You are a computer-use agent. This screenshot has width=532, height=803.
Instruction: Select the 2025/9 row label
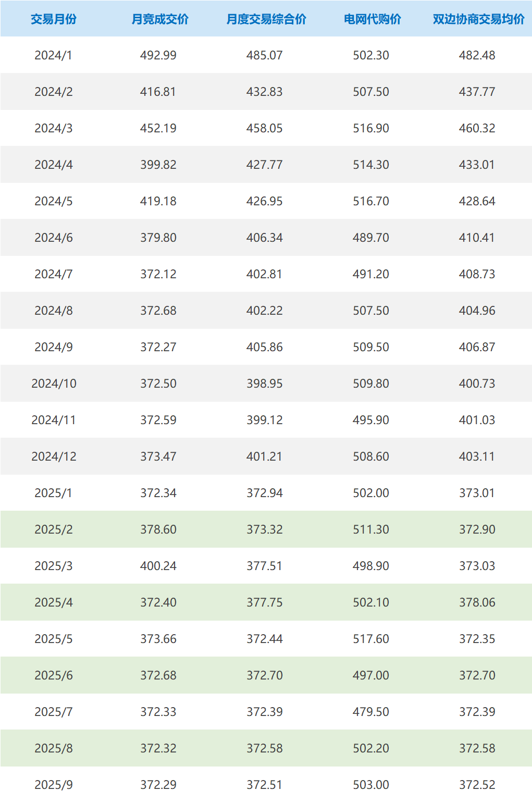coord(53,785)
